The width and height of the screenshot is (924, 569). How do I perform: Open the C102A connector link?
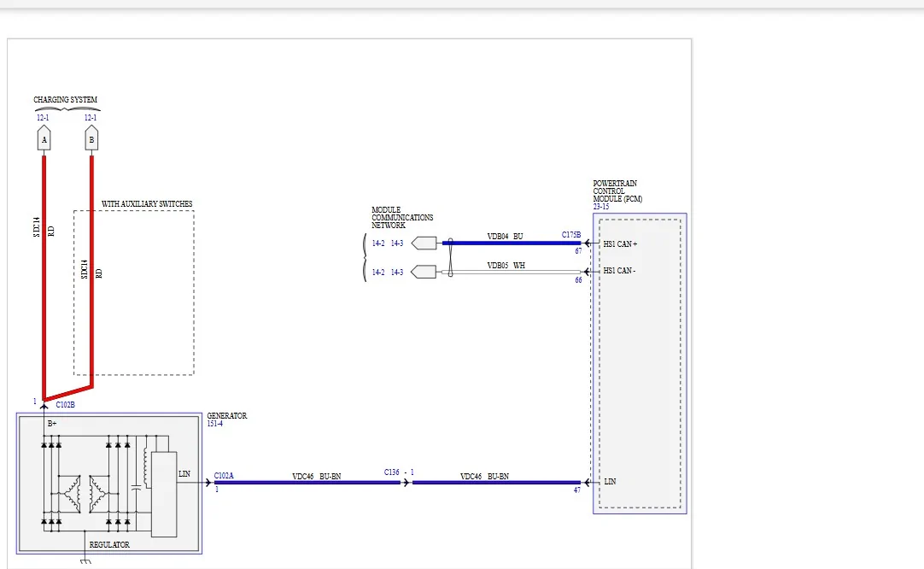point(224,475)
